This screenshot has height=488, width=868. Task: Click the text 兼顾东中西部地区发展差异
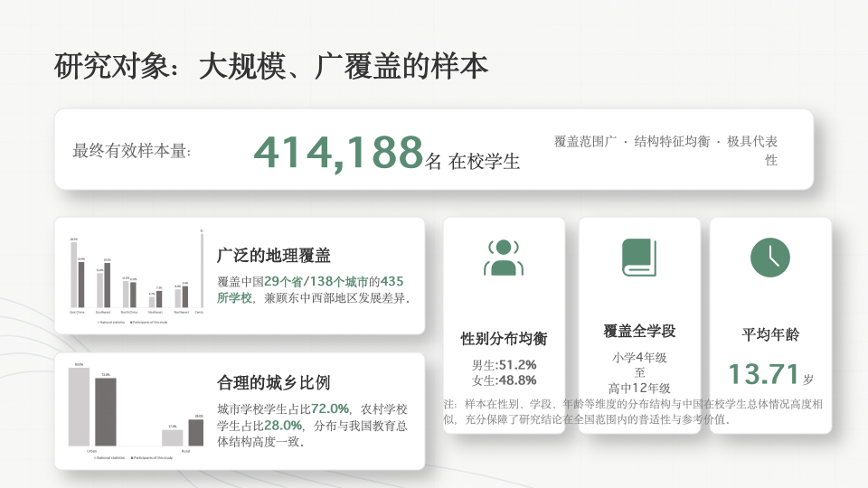(x=337, y=297)
